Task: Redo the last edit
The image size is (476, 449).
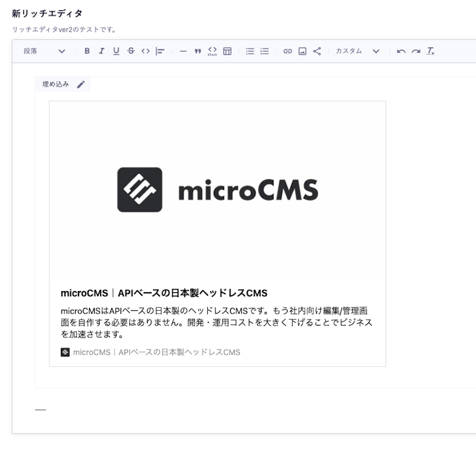Action: [416, 51]
